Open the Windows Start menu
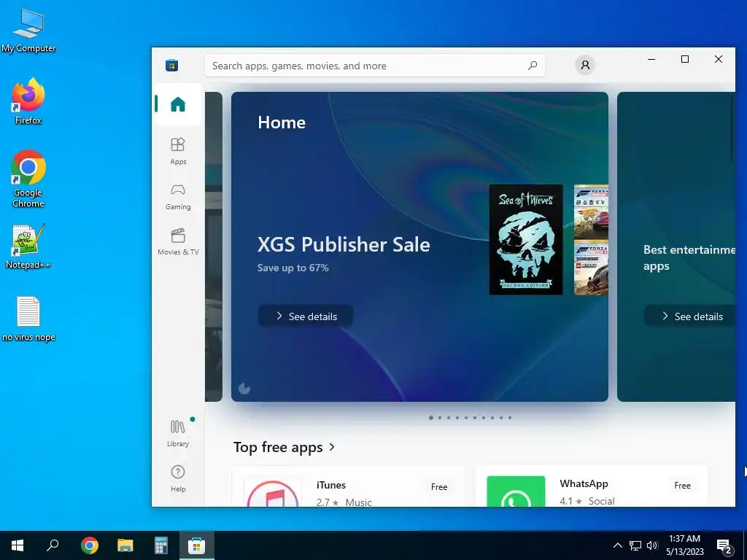 (x=18, y=545)
